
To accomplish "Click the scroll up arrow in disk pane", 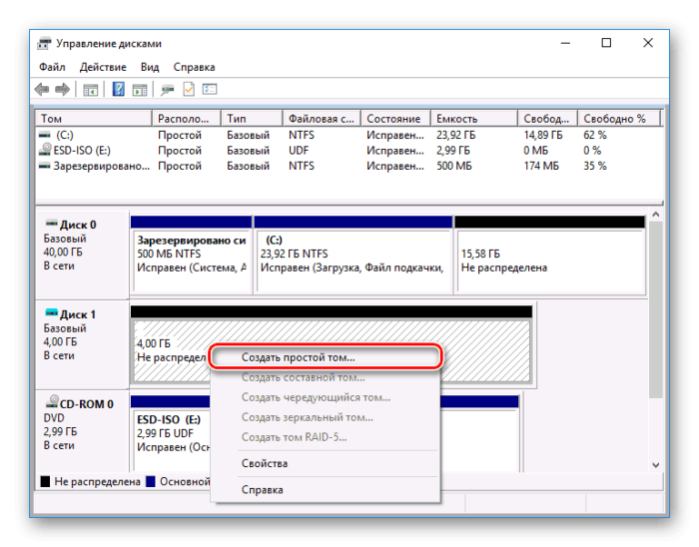I will click(x=655, y=214).
